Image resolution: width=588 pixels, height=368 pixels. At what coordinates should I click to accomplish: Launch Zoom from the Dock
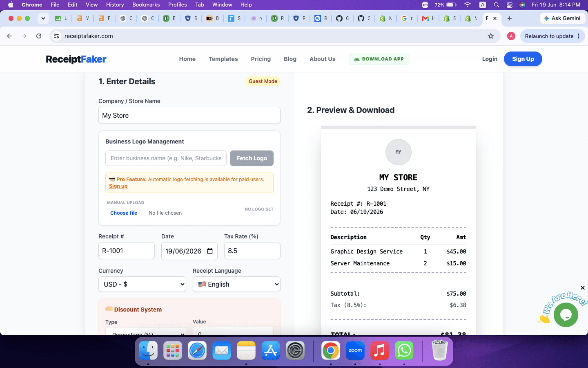[x=355, y=350]
